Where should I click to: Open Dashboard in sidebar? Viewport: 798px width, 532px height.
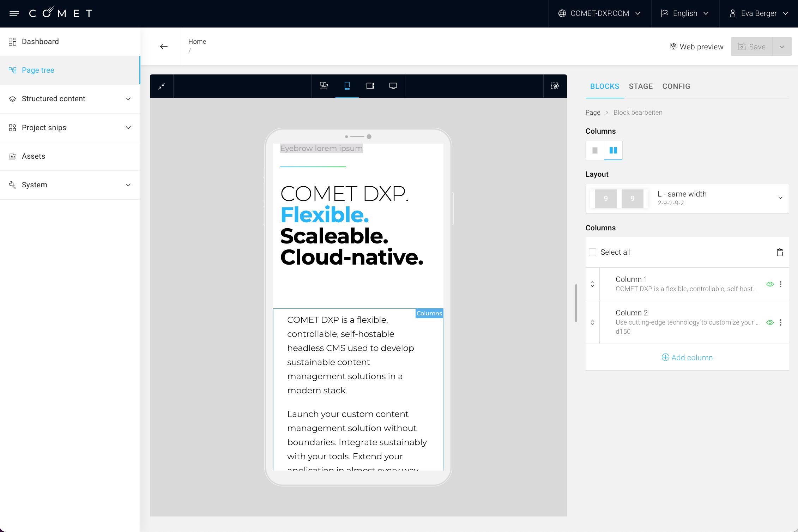[x=70, y=42]
